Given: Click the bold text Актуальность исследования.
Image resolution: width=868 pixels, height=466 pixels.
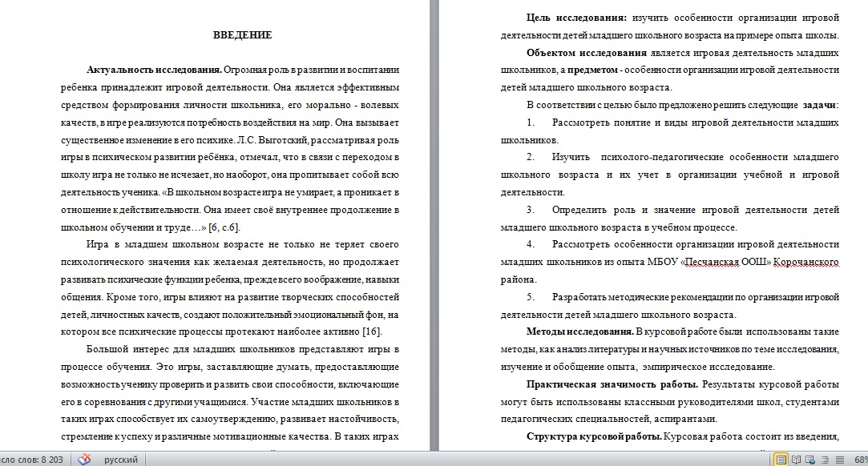Looking at the screenshot, I should click(x=155, y=70).
